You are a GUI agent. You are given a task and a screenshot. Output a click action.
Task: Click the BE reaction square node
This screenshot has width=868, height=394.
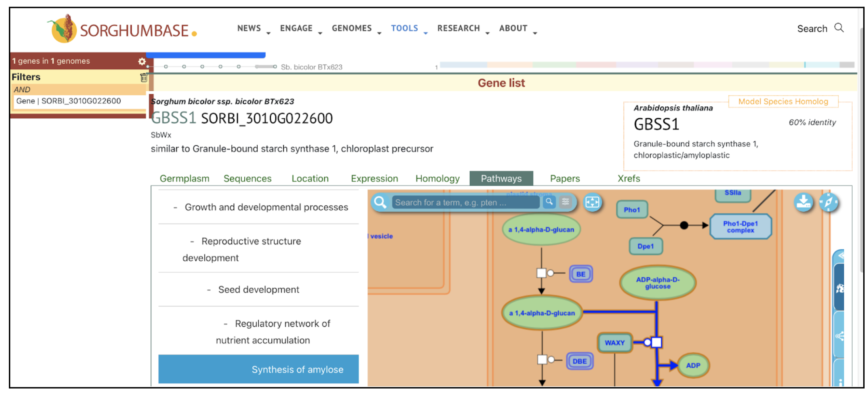(x=541, y=273)
